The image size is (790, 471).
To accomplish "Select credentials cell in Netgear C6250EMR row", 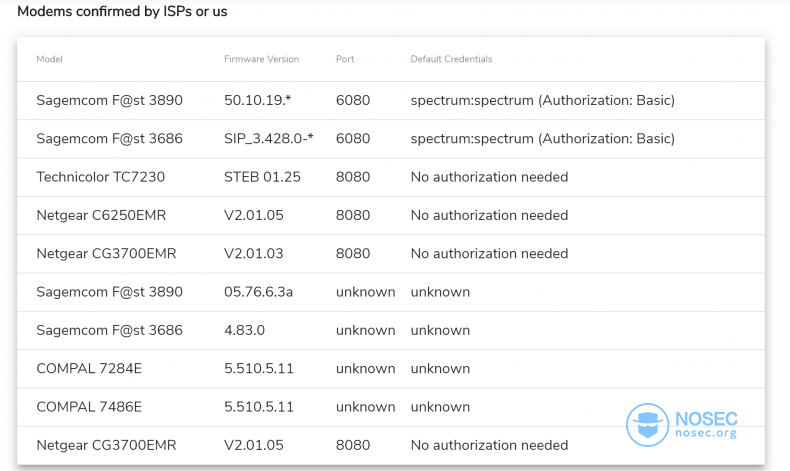I will pos(489,215).
